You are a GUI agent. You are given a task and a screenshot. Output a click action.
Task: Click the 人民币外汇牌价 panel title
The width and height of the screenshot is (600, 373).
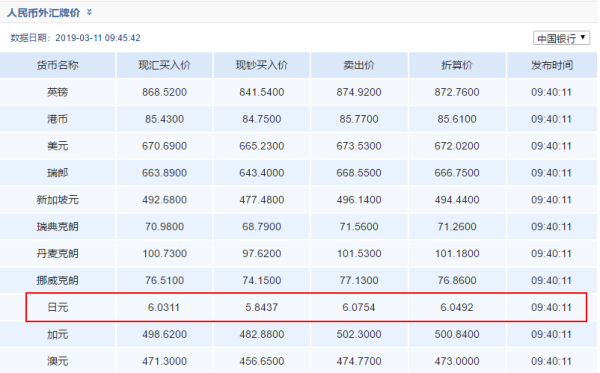43,13
